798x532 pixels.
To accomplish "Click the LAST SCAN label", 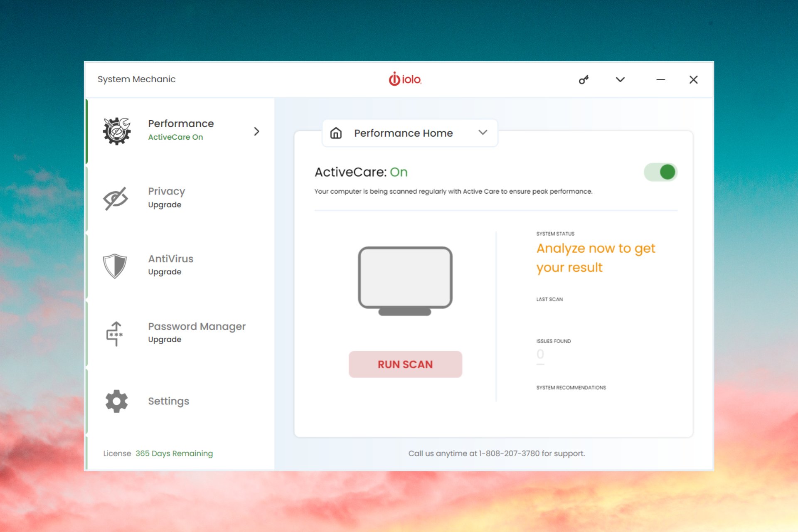I will pos(549,299).
